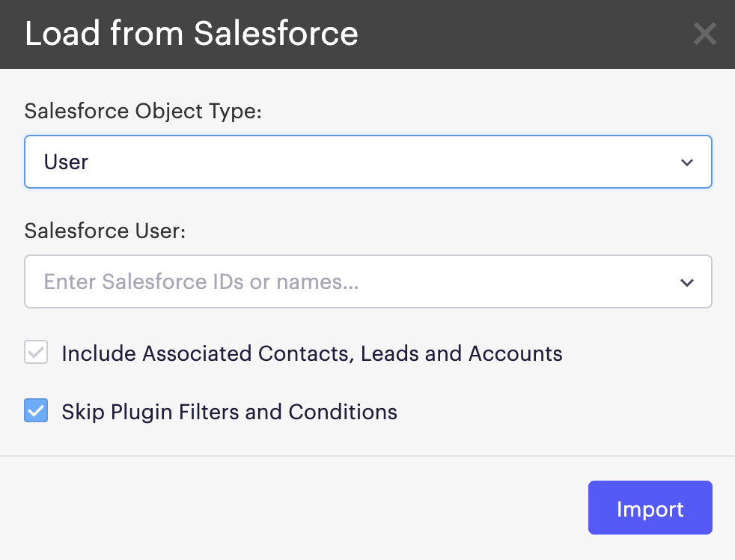Click the Salesforce Object Type label
This screenshot has width=735, height=560.
coord(143,112)
